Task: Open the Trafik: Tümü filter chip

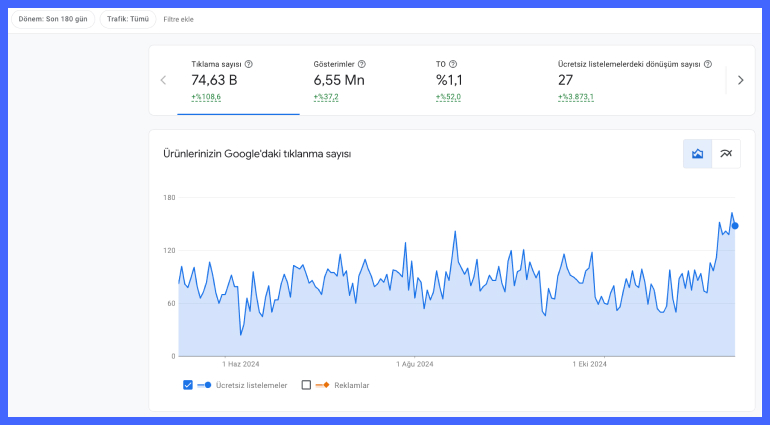Action: pos(127,19)
